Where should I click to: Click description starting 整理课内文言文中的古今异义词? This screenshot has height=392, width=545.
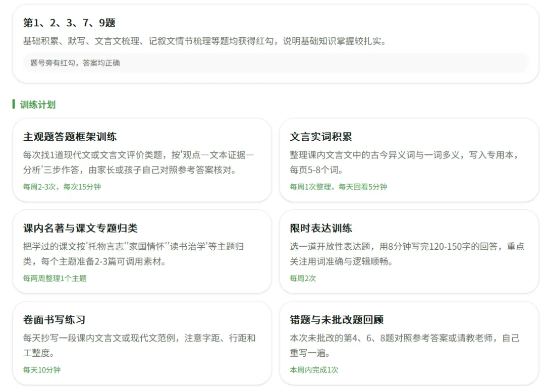coord(405,162)
